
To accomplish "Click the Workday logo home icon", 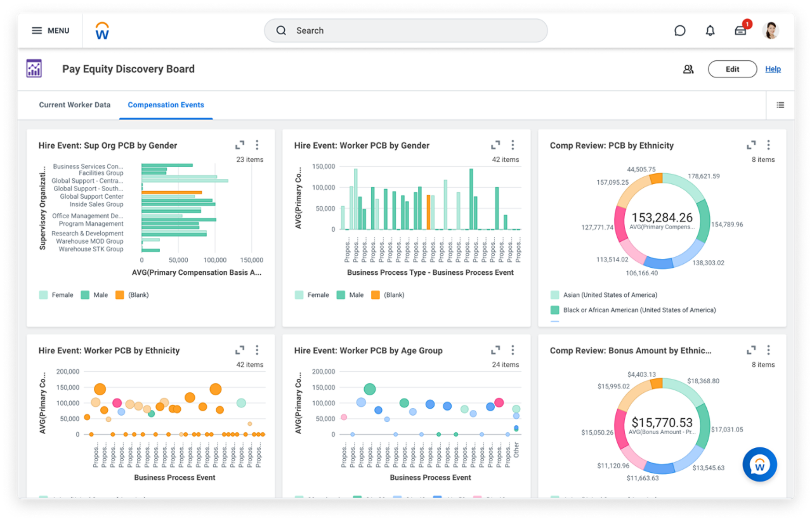I will [102, 30].
